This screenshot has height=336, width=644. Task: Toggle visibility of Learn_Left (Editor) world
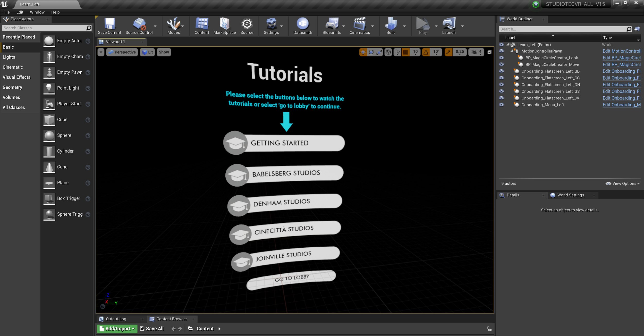(501, 45)
